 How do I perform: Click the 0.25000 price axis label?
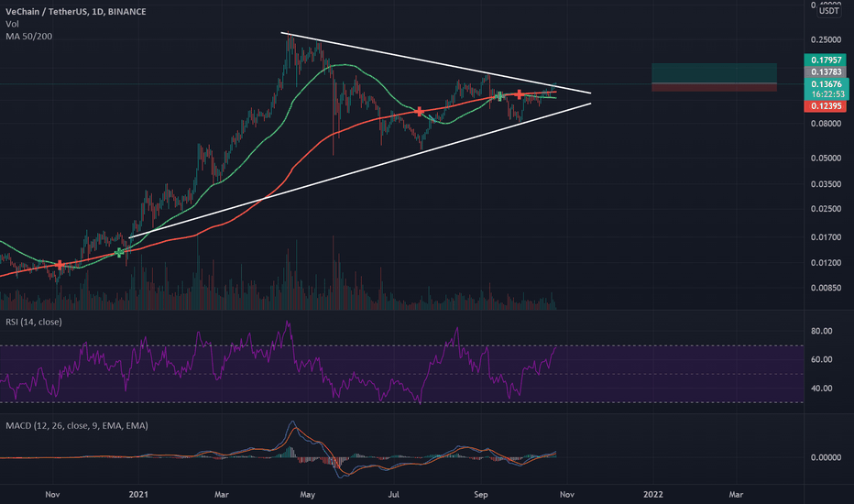click(x=826, y=39)
